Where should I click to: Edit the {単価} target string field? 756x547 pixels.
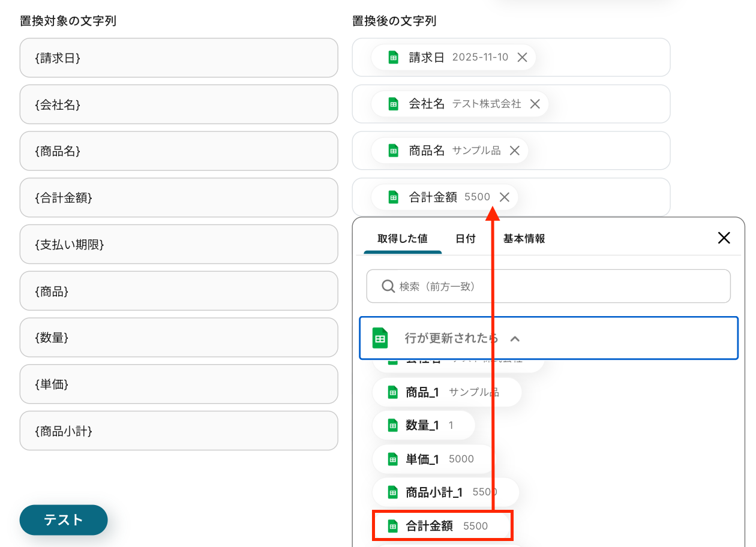pos(179,384)
